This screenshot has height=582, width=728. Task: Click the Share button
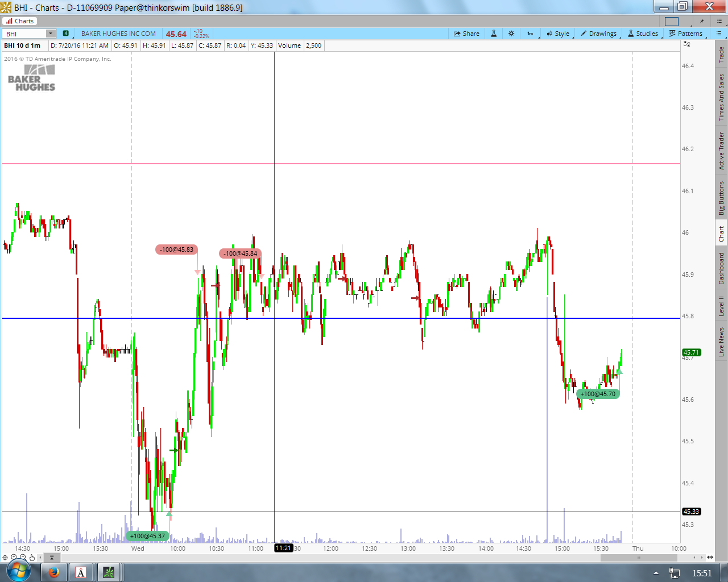[466, 34]
